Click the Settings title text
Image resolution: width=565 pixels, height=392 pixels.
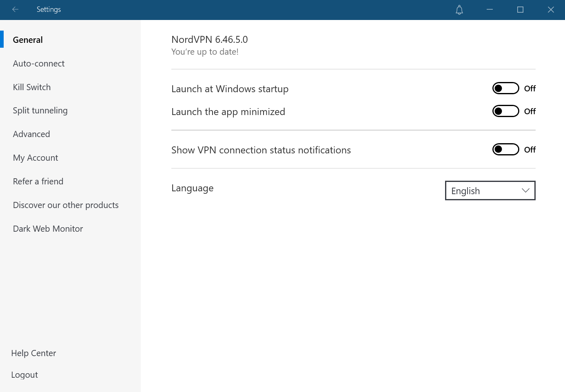pos(49,9)
